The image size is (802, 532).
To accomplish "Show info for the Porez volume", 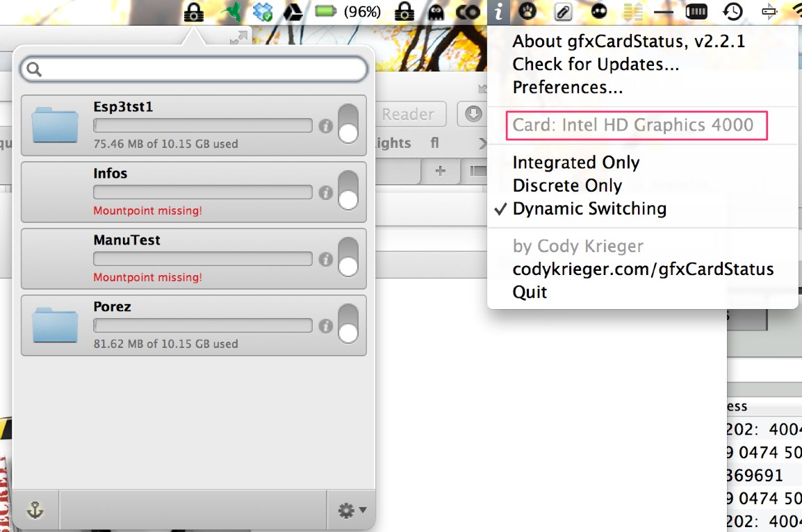I will pyautogui.click(x=325, y=326).
